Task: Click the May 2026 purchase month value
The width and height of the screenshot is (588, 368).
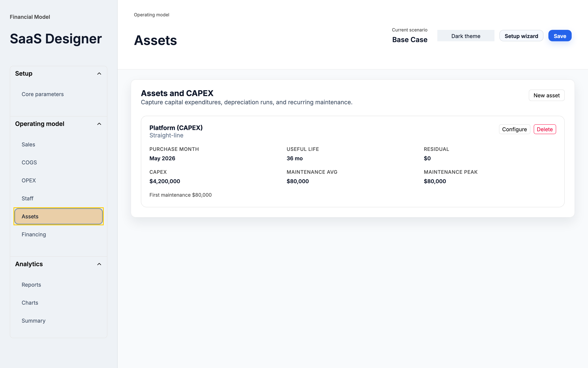Action: pyautogui.click(x=162, y=158)
